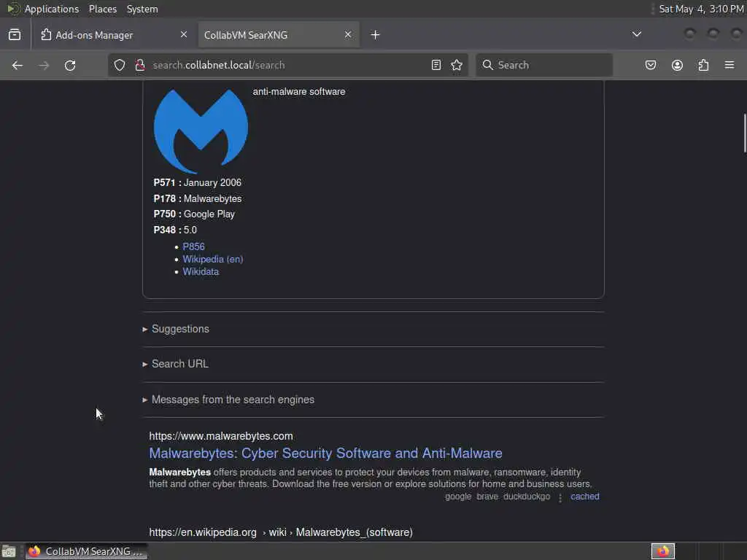Click the en.wikipedia.org Malwarebytes_(software) URL
Screen dimensions: 747x560
click(x=281, y=532)
